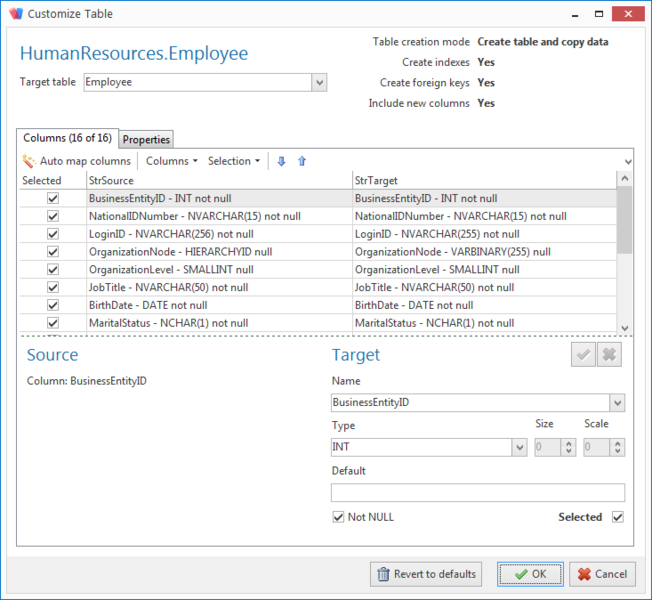Screen dimensions: 652x600
Task: Open the target Name dropdown
Action: [617, 402]
